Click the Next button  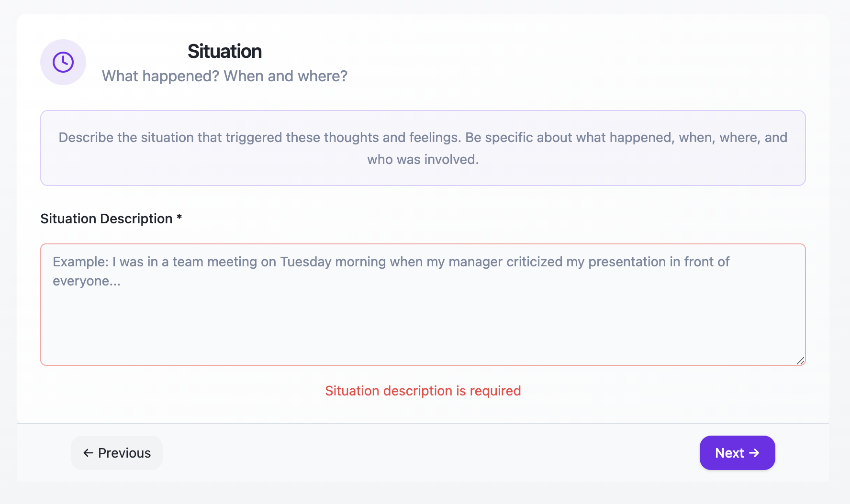pyautogui.click(x=737, y=453)
